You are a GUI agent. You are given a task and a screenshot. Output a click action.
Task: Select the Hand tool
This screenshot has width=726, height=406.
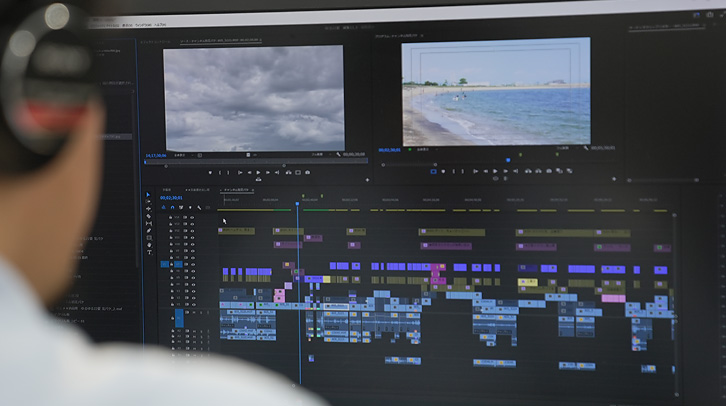tap(149, 245)
